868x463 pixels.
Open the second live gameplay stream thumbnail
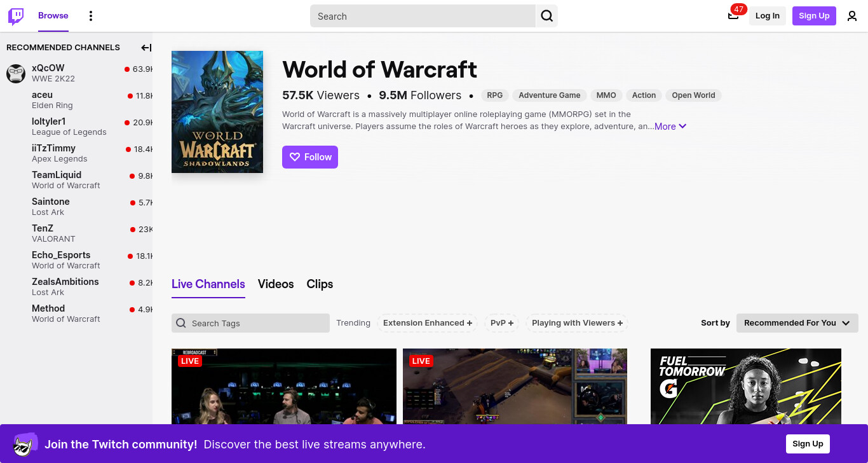(x=515, y=387)
